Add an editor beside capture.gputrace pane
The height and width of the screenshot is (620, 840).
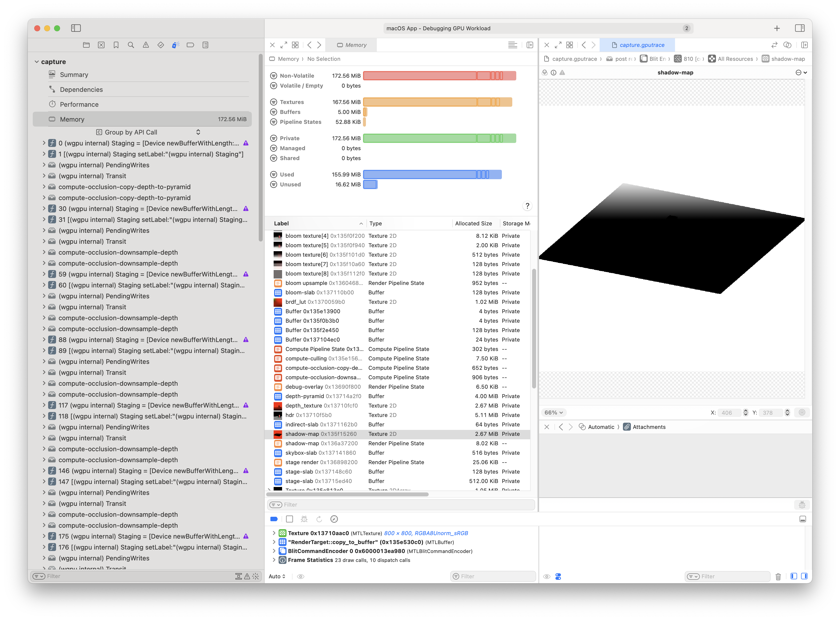pyautogui.click(x=804, y=45)
